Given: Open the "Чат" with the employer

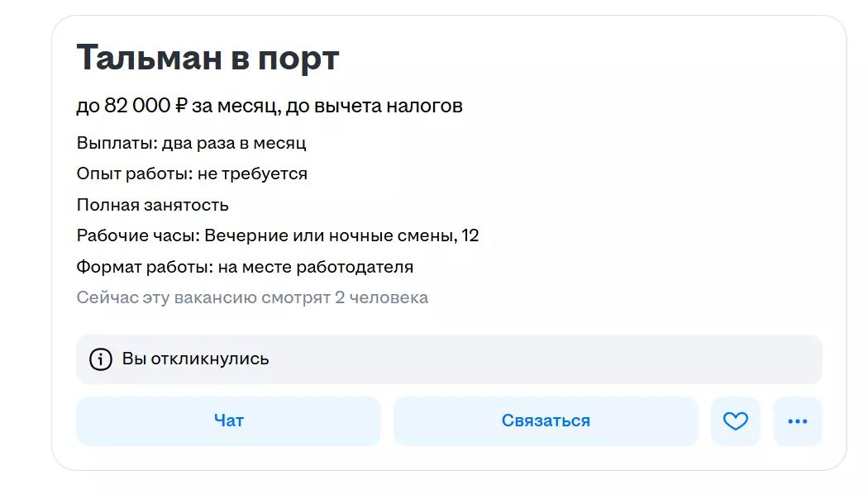Looking at the screenshot, I should point(228,421).
